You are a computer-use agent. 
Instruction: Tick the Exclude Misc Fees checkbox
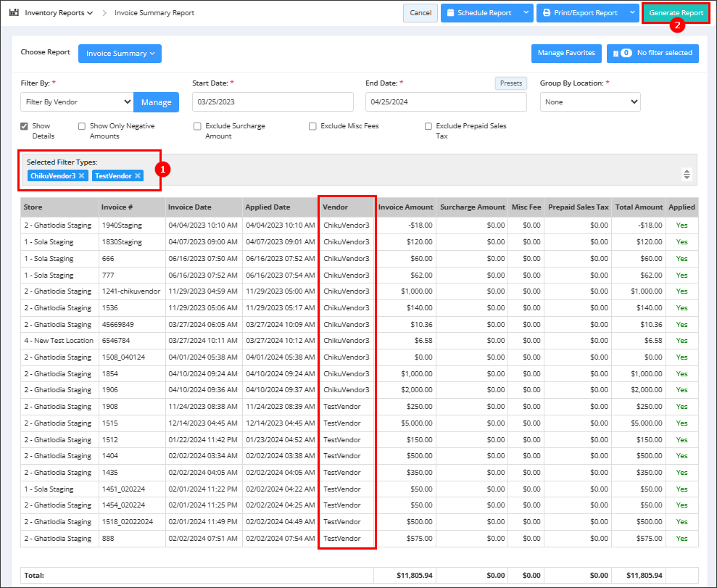(312, 126)
